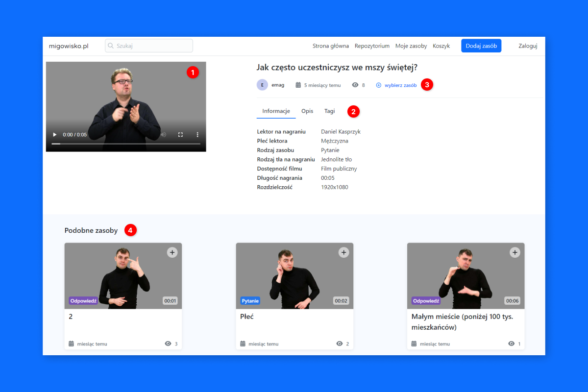Enter fullscreen mode in video player
Image resolution: width=588 pixels, height=392 pixels.
click(180, 135)
